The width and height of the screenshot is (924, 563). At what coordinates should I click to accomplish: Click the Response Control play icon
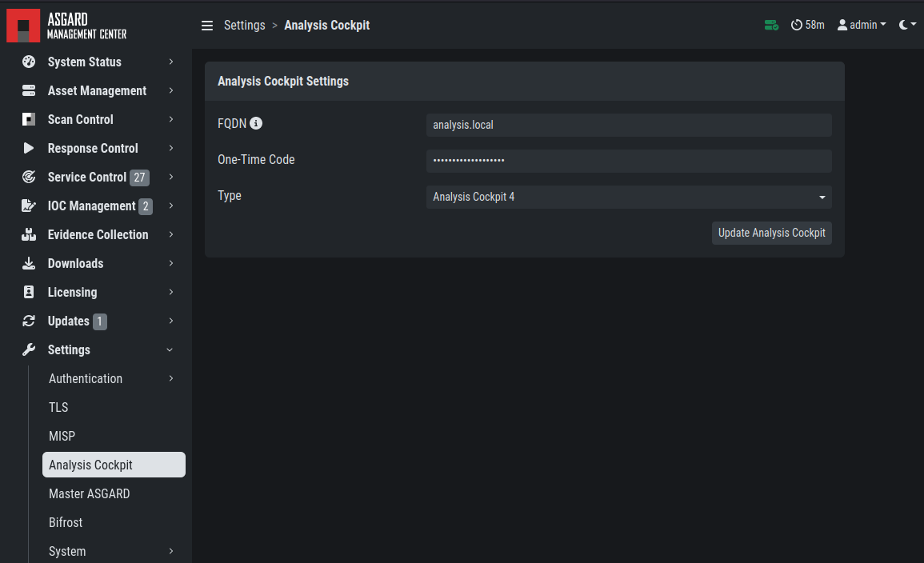point(28,148)
